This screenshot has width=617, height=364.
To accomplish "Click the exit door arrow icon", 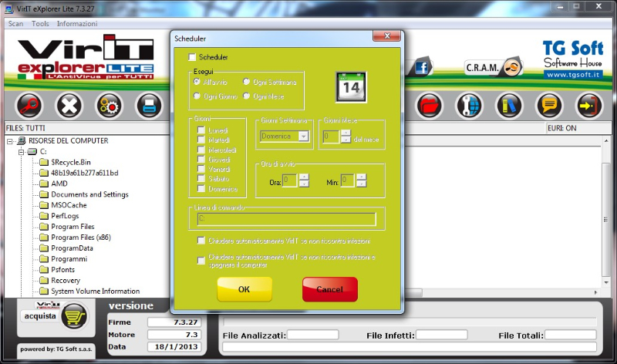I will tap(588, 104).
